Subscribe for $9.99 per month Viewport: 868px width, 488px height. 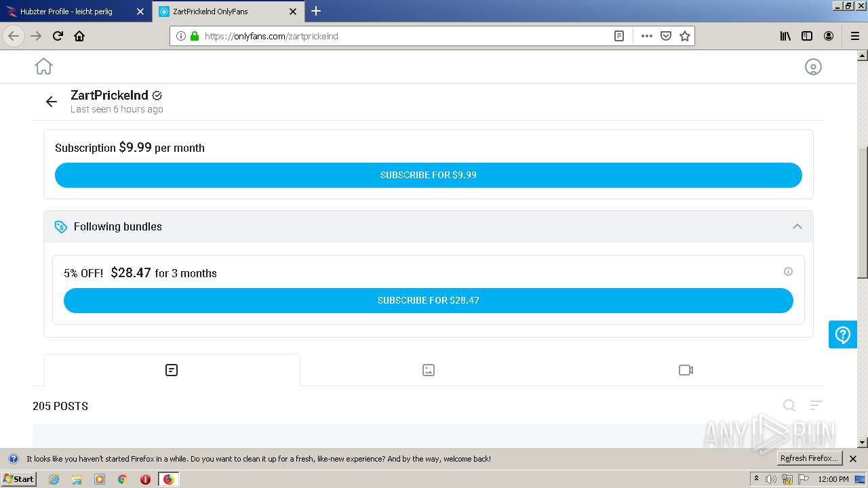(x=429, y=175)
